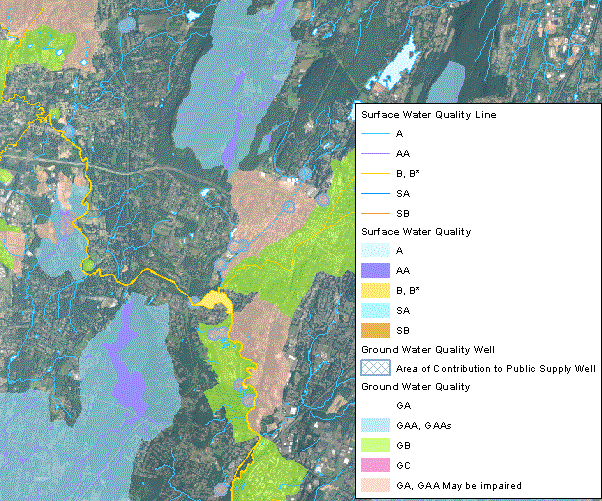Click the 'GAA, GAAs' legend label
The height and width of the screenshot is (501, 602).
click(423, 426)
